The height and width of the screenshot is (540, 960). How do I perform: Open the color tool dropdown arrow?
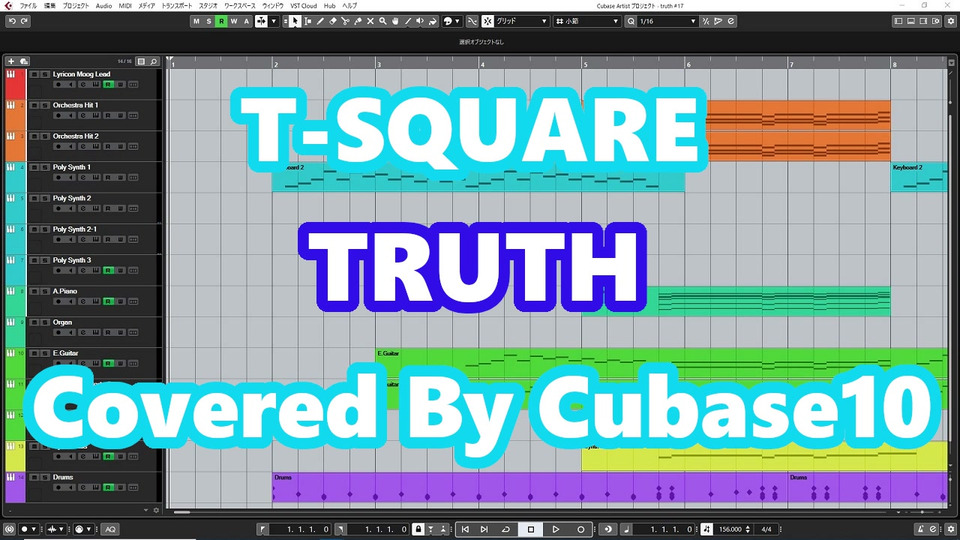pos(457,21)
